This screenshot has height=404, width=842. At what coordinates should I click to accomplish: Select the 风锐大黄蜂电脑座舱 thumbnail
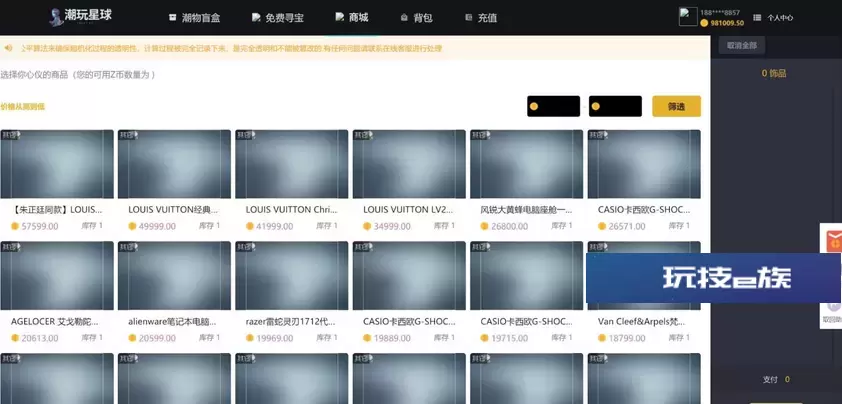tap(526, 164)
